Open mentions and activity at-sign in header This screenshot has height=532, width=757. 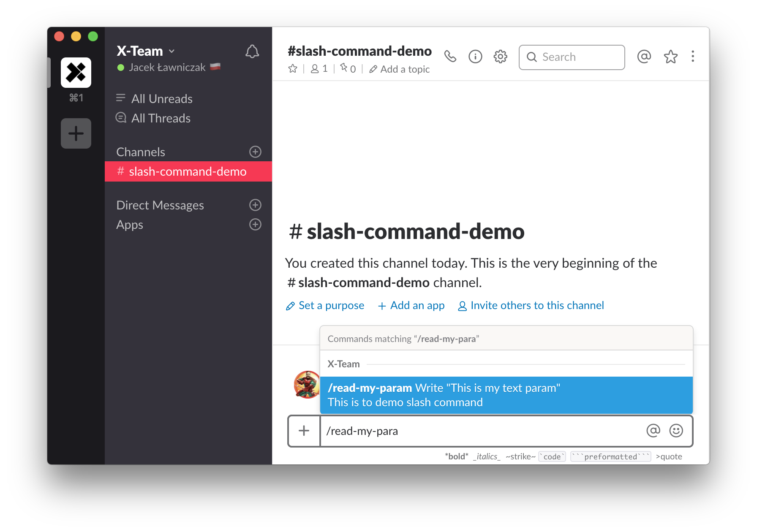[x=644, y=57]
